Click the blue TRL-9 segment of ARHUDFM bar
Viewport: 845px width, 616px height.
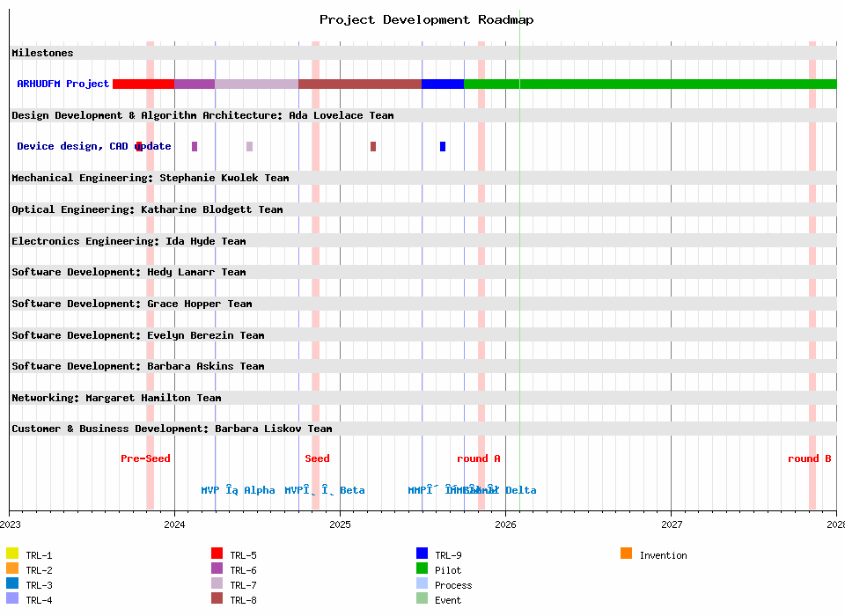click(x=443, y=84)
